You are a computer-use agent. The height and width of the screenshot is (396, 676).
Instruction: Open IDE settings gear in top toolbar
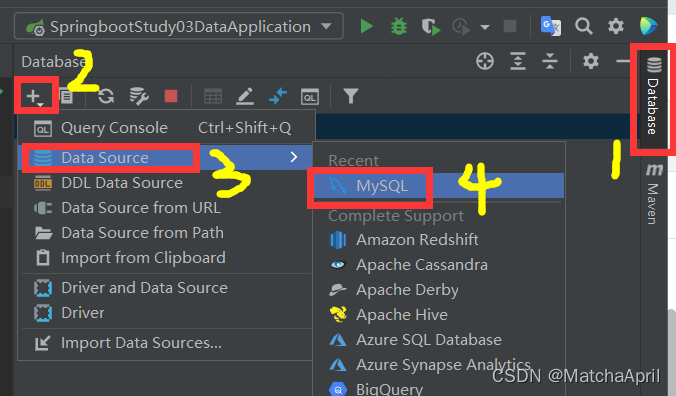coord(616,26)
